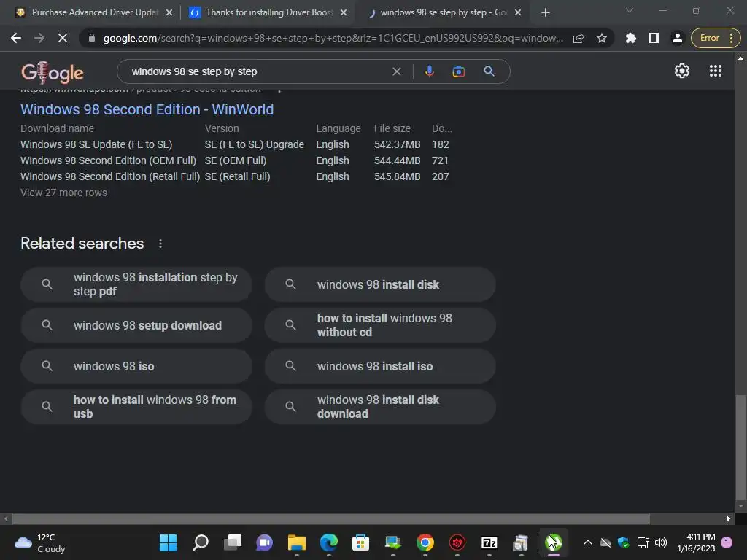Go back to the previous page
This screenshot has width=747, height=560.
click(x=16, y=38)
